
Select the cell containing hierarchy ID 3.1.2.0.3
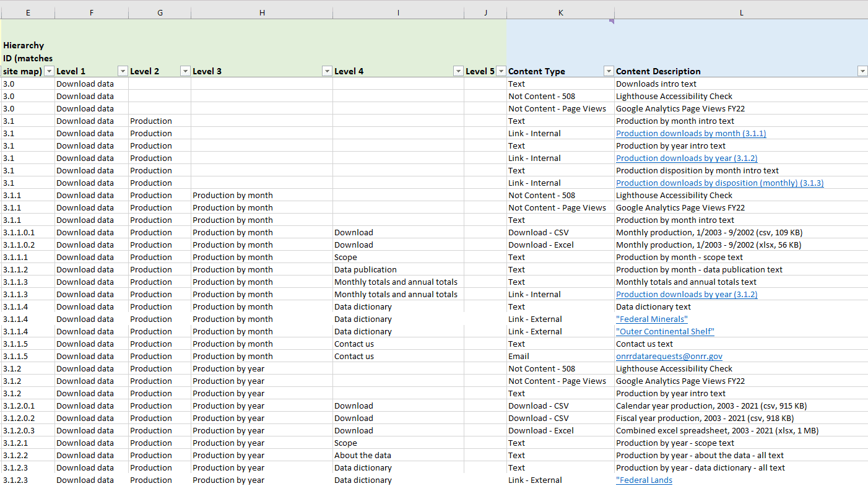point(27,430)
